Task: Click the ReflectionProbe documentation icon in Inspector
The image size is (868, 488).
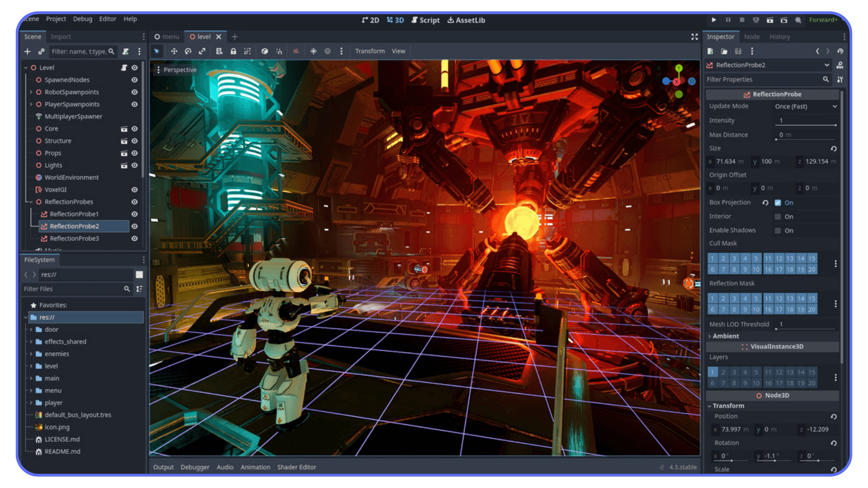Action: click(x=840, y=66)
